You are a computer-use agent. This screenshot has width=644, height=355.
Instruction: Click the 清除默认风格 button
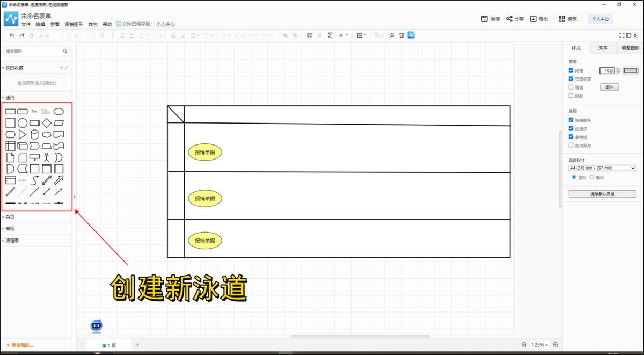(x=602, y=194)
